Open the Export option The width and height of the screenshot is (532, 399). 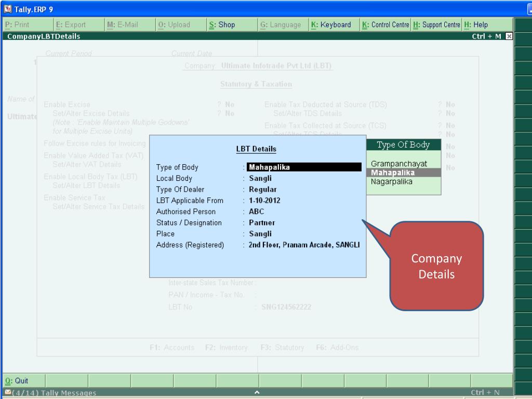[x=79, y=25]
